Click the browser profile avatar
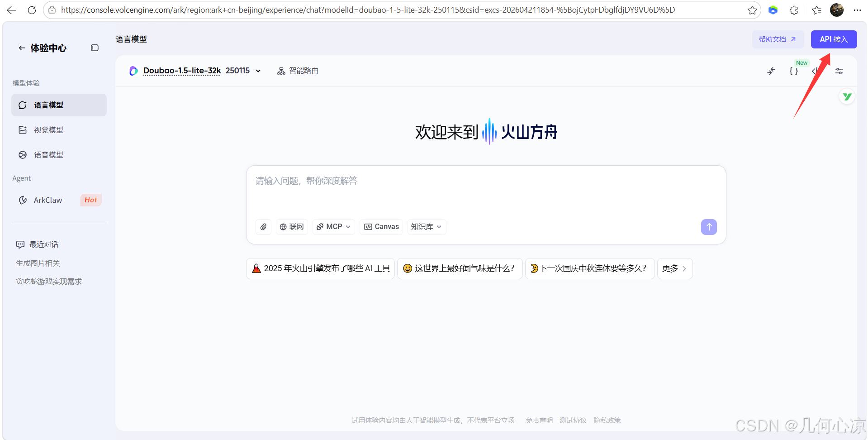Viewport: 868px width, 440px height. 837,10
